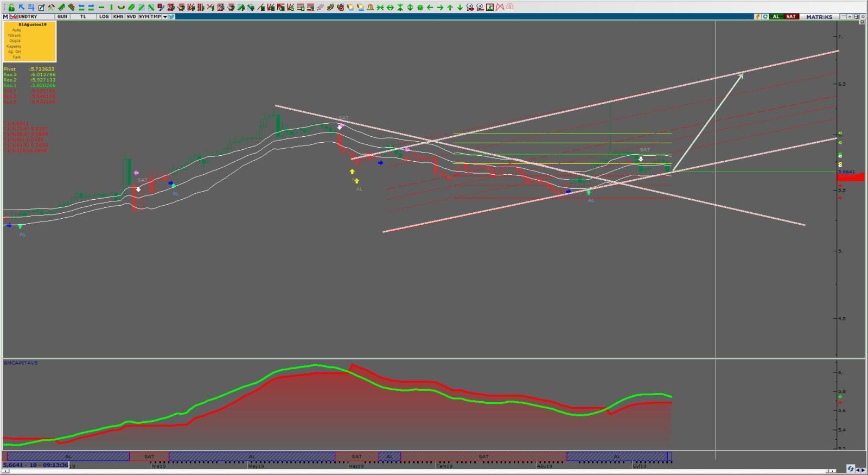868x475 pixels.
Task: Click the green left arrow icon
Action: [430, 7]
